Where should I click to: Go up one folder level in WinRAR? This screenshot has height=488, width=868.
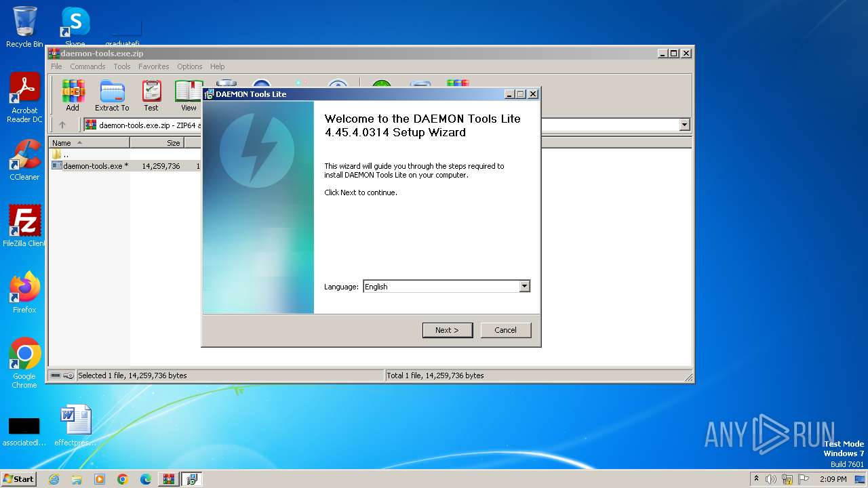coord(62,125)
